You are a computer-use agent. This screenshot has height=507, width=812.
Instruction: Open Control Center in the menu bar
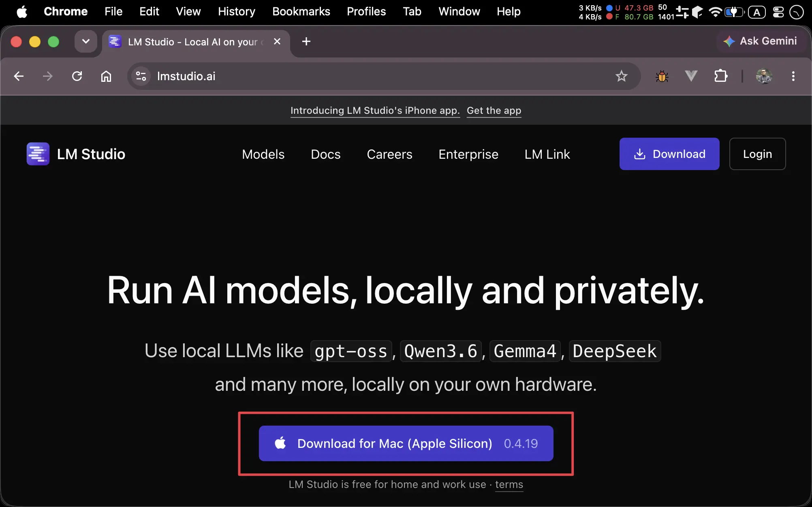pyautogui.click(x=778, y=12)
